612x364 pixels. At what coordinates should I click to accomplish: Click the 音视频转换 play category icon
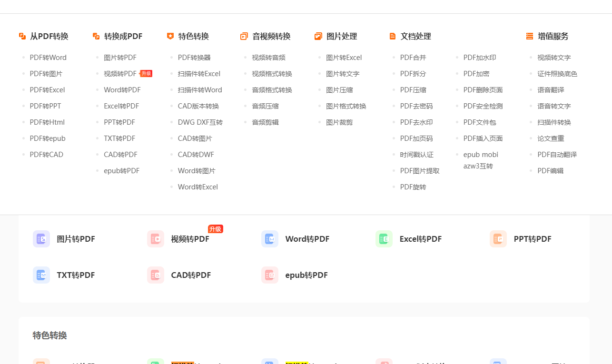point(244,36)
